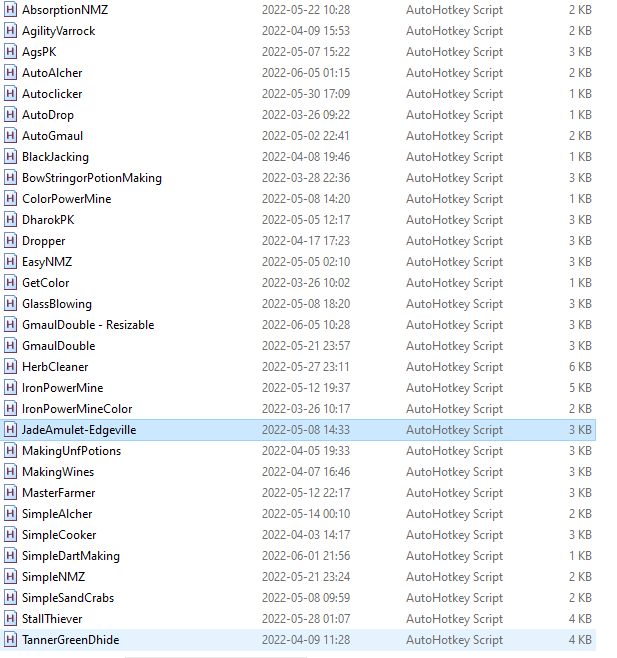Select the Autoclicker script icon

10,93
